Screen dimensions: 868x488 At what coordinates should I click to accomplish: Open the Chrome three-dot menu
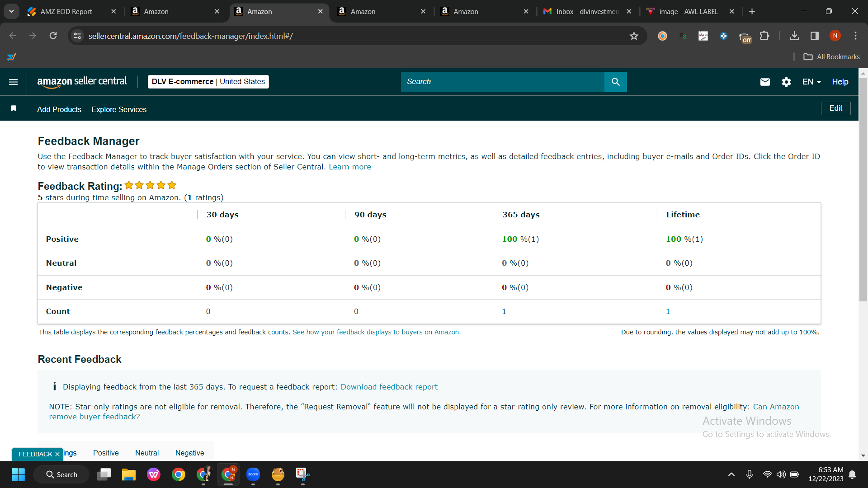click(x=855, y=36)
